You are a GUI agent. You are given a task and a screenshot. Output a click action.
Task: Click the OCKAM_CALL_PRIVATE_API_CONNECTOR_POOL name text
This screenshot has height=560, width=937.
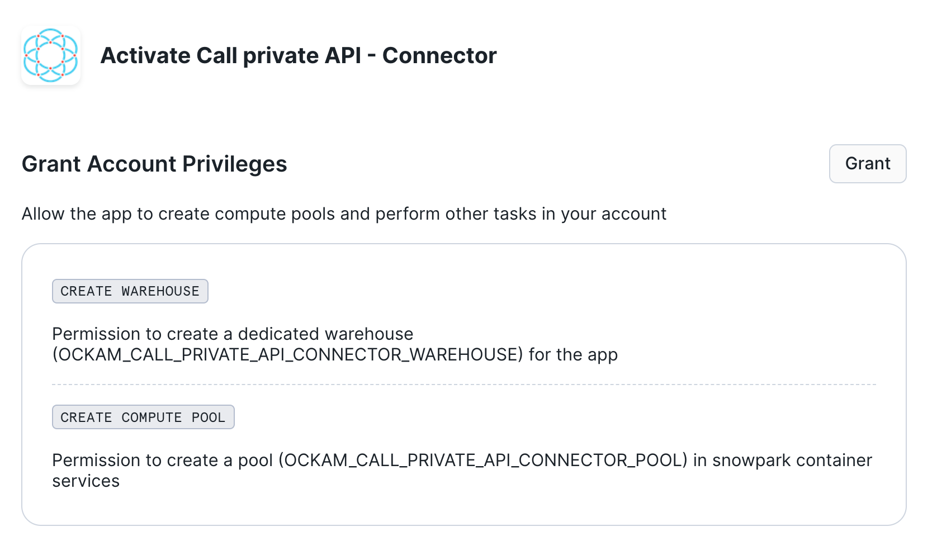pos(483,461)
